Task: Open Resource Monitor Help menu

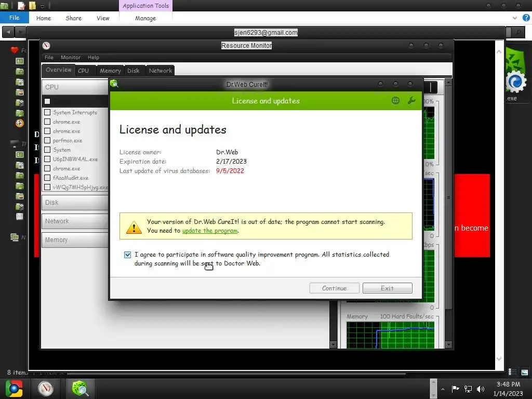Action: 94,57
